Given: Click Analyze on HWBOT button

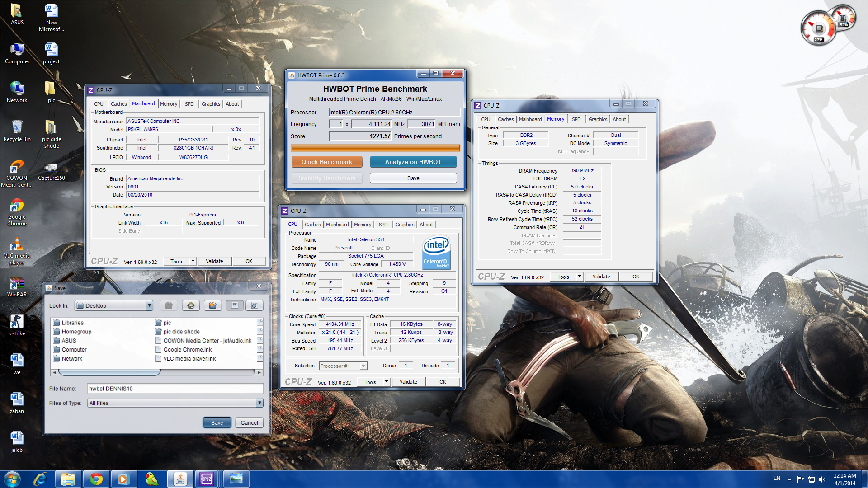Looking at the screenshot, I should click(413, 162).
